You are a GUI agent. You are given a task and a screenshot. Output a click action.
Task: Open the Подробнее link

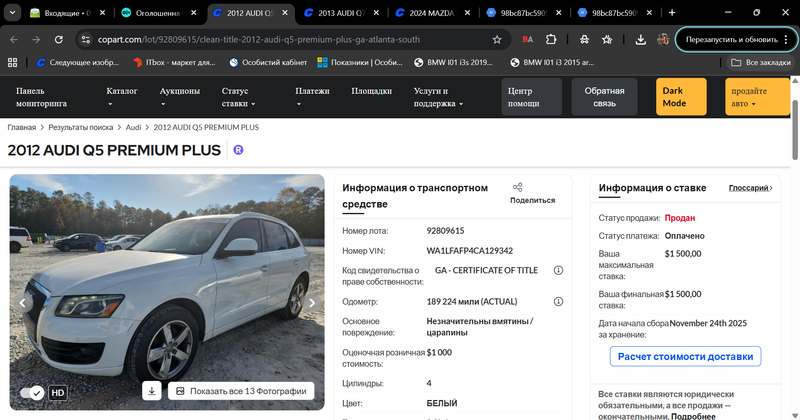(x=693, y=416)
